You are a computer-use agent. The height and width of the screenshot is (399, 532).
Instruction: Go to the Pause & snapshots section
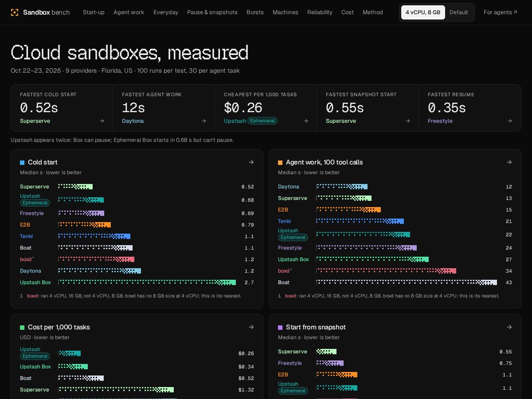(x=212, y=12)
